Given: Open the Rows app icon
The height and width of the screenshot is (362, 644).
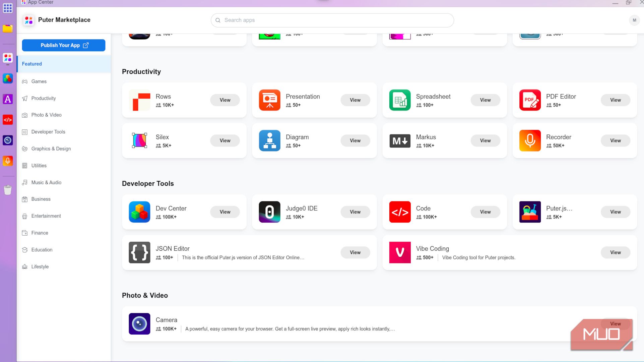Looking at the screenshot, I should (x=139, y=100).
